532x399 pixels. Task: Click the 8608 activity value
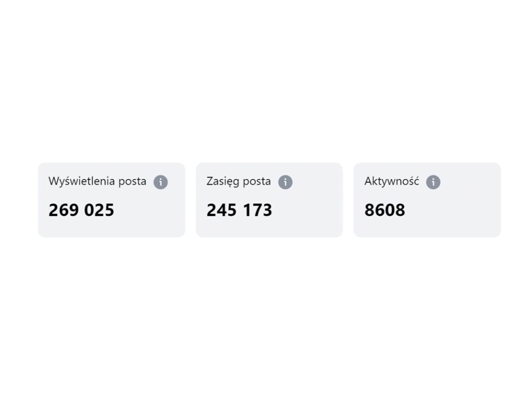385,210
